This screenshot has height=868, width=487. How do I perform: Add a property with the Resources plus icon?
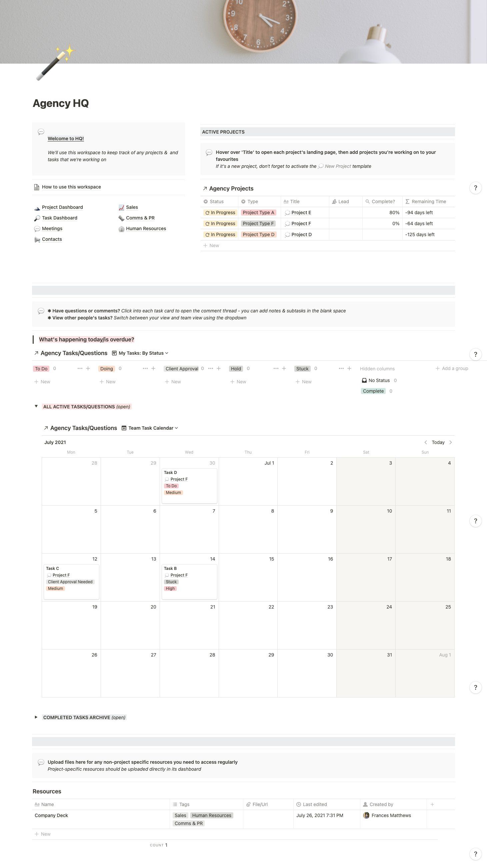pos(432,804)
